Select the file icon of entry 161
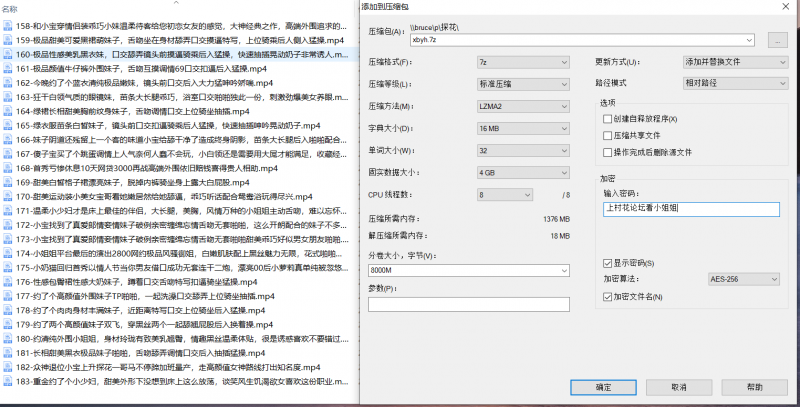Image resolution: width=800 pixels, height=407 pixels. pyautogui.click(x=8, y=69)
